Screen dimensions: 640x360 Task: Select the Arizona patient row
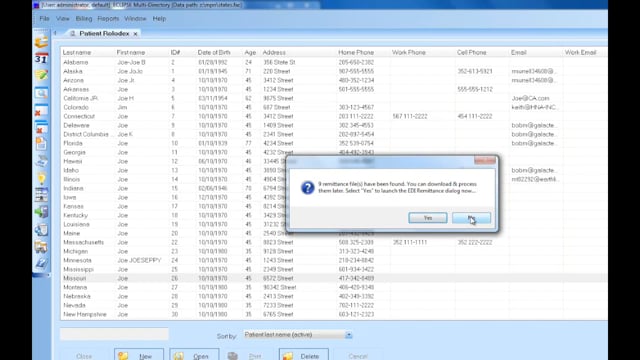(x=333, y=80)
